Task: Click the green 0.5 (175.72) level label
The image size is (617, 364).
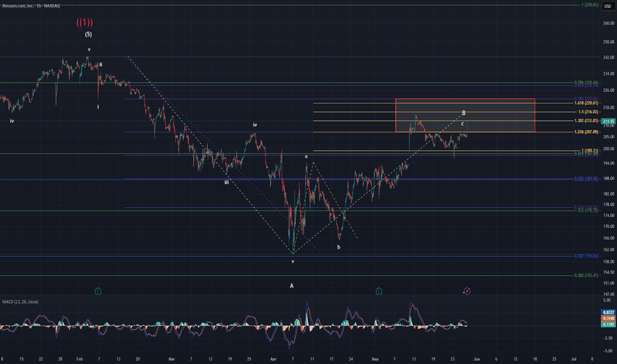Action: point(589,211)
